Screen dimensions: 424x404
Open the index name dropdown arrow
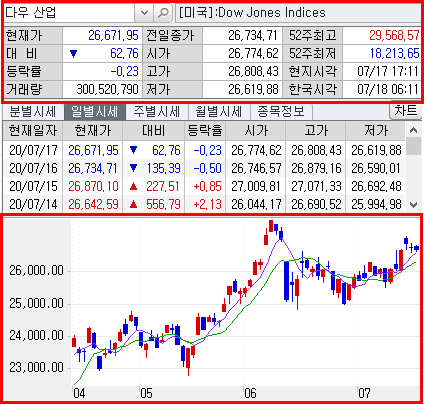[144, 13]
